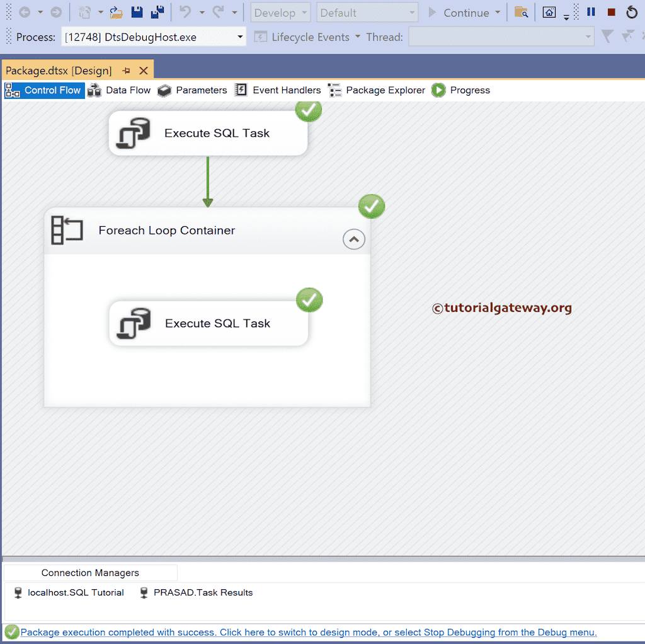Open the Find in Files folder icon

521,11
